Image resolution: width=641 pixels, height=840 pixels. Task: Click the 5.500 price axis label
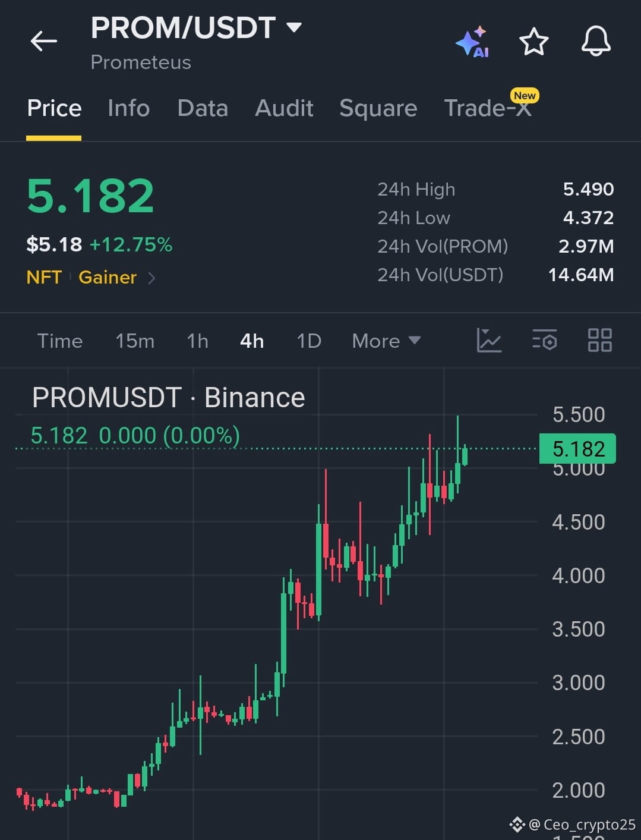(x=579, y=414)
